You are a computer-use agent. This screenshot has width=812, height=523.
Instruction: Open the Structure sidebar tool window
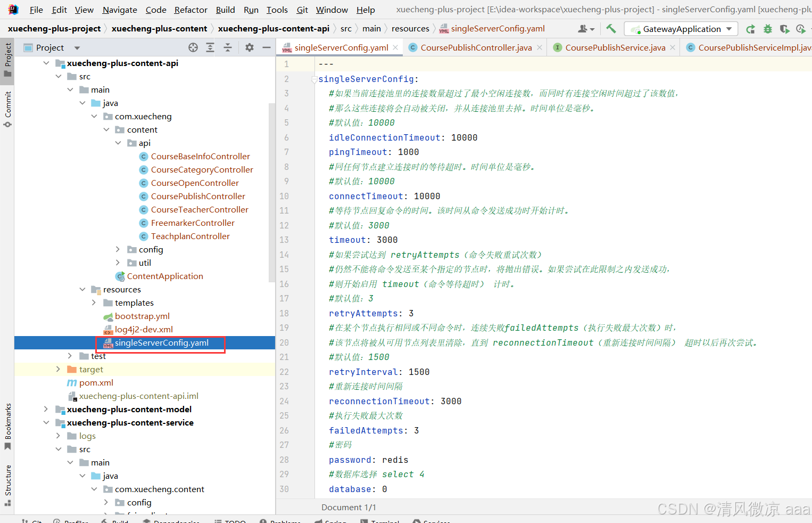(x=7, y=485)
